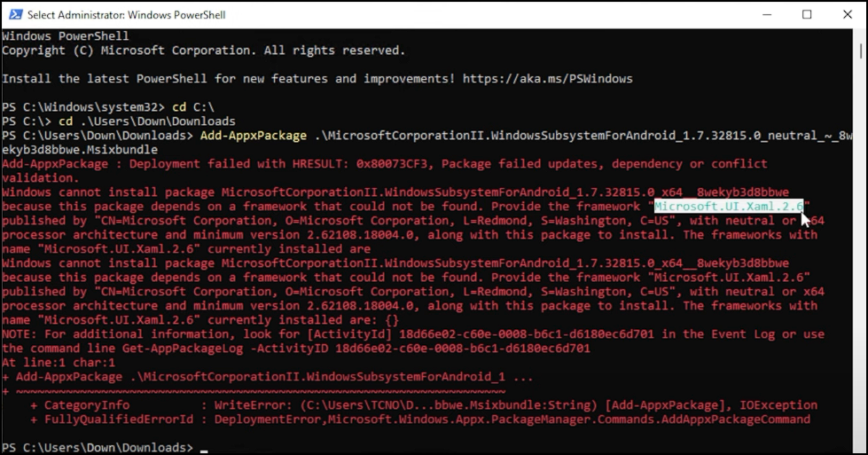Maximize the PowerShell window
The height and width of the screenshot is (455, 868).
click(807, 15)
